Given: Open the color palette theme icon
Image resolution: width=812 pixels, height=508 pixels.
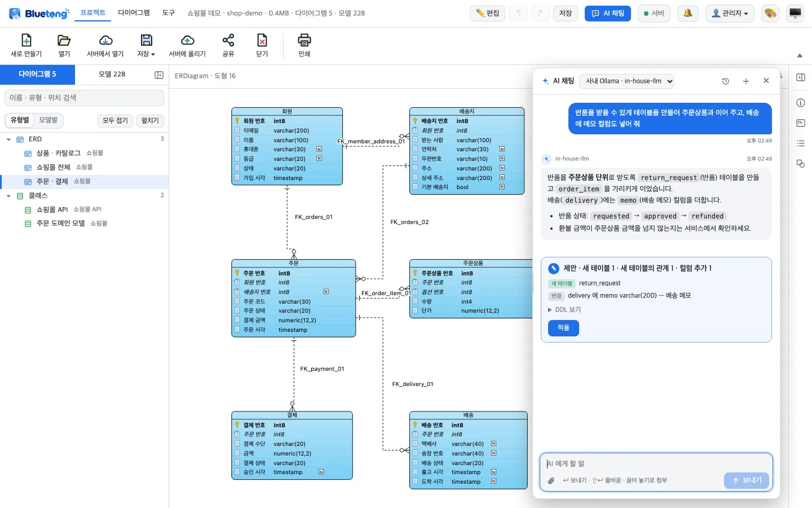Looking at the screenshot, I should (x=770, y=13).
